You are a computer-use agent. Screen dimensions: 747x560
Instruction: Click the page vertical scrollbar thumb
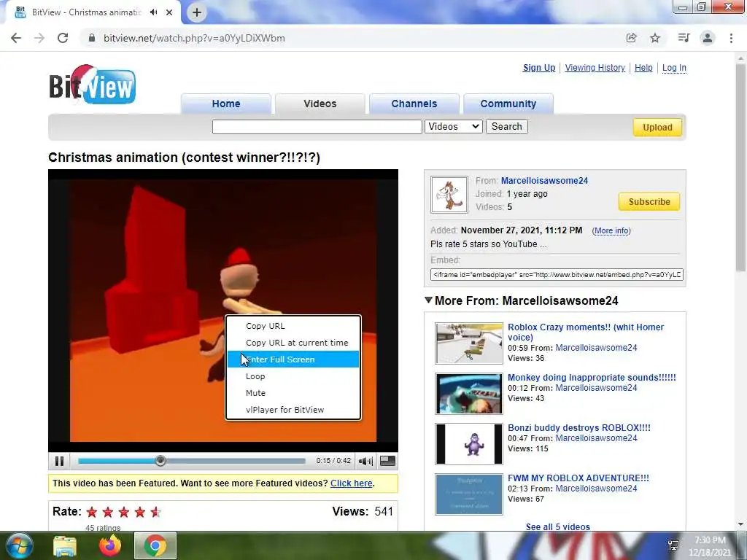pos(740,168)
